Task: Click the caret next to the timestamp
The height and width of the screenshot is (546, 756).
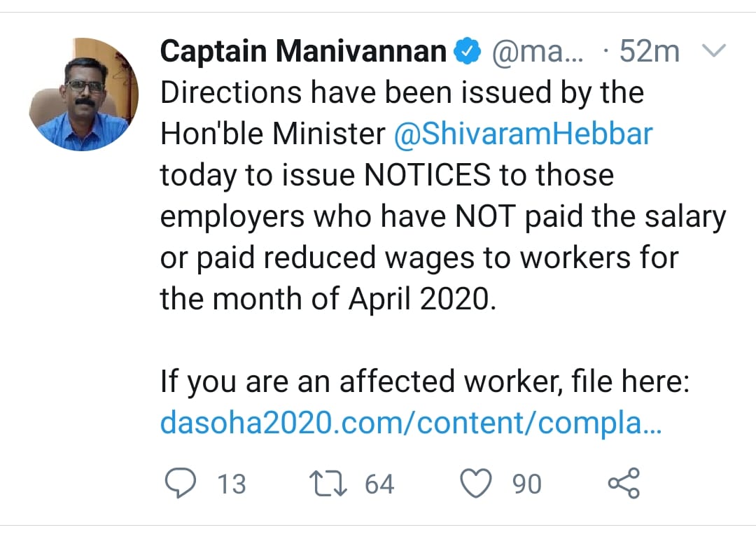Action: 713,50
